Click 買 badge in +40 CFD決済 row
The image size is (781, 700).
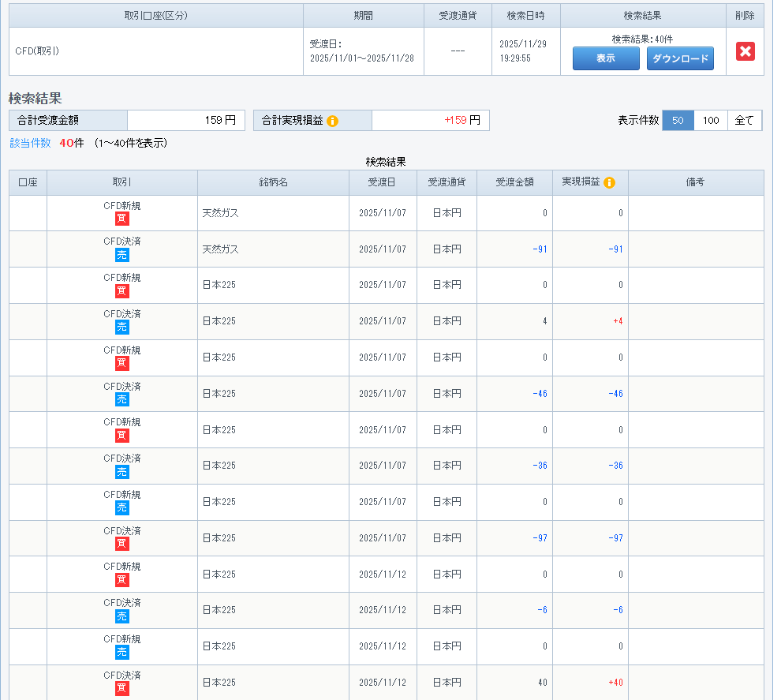point(122,689)
